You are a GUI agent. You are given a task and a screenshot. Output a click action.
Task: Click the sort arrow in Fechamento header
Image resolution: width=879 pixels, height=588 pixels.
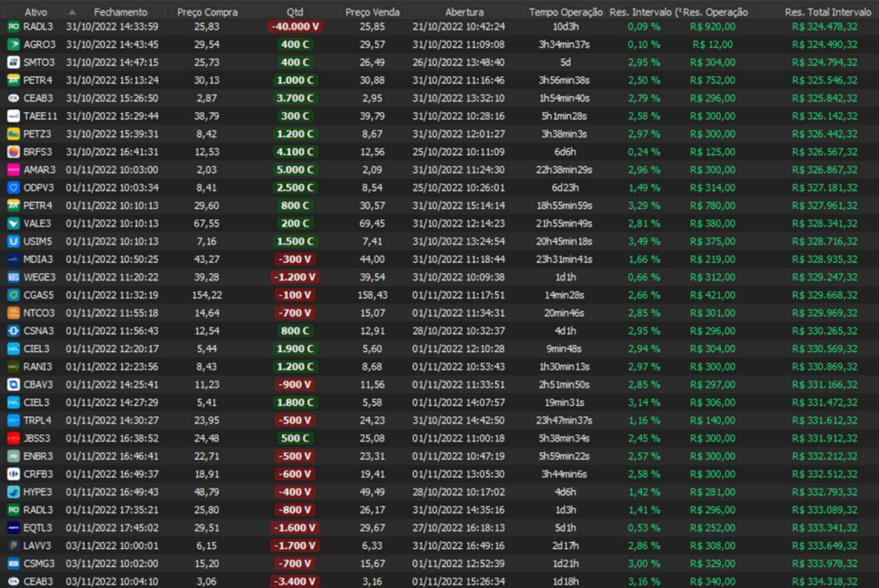coord(72,12)
